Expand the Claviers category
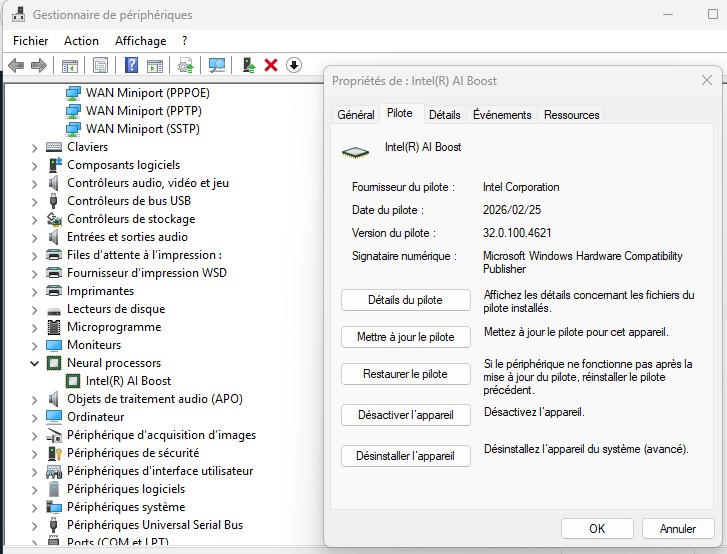This screenshot has width=727, height=554. [34, 147]
